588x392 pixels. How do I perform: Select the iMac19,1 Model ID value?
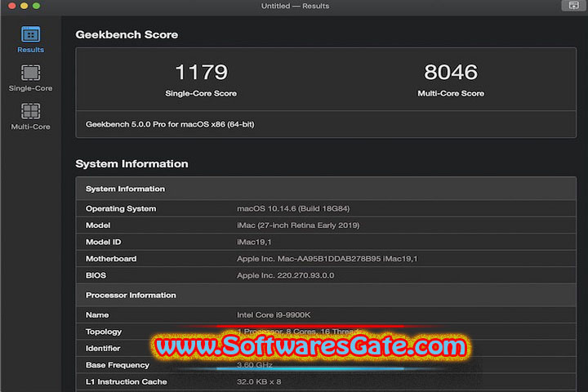[254, 242]
